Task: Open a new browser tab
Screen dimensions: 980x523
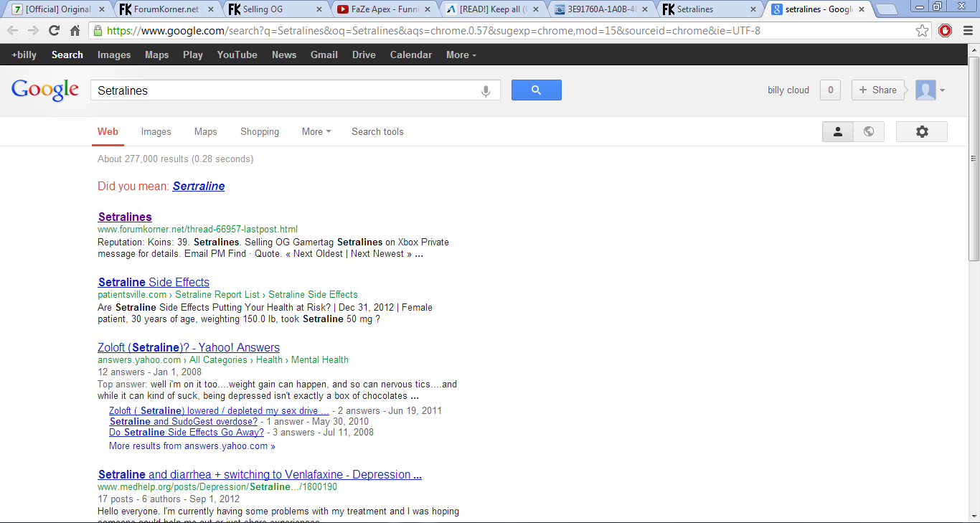Action: pyautogui.click(x=887, y=9)
